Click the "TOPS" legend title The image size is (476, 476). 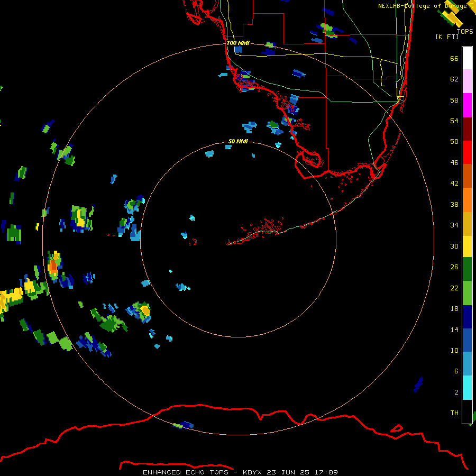pos(465,31)
